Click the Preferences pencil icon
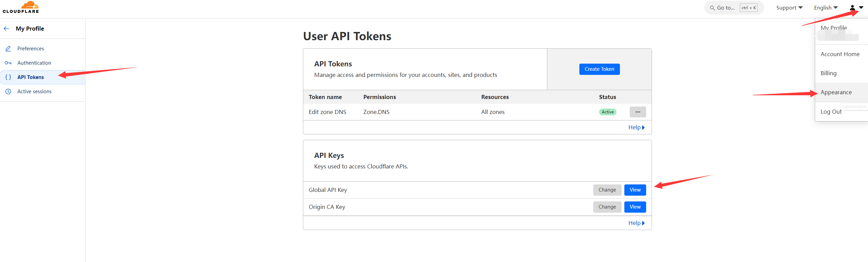The height and width of the screenshot is (262, 868). click(x=8, y=49)
